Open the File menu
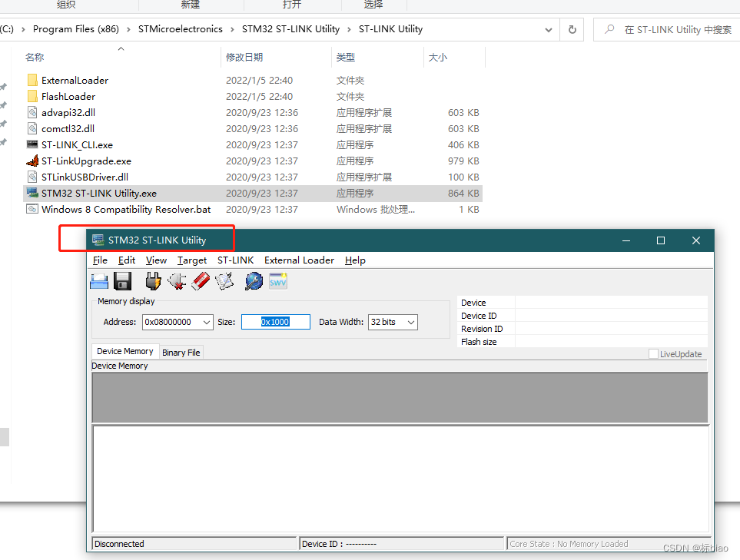740x560 pixels. click(x=100, y=260)
